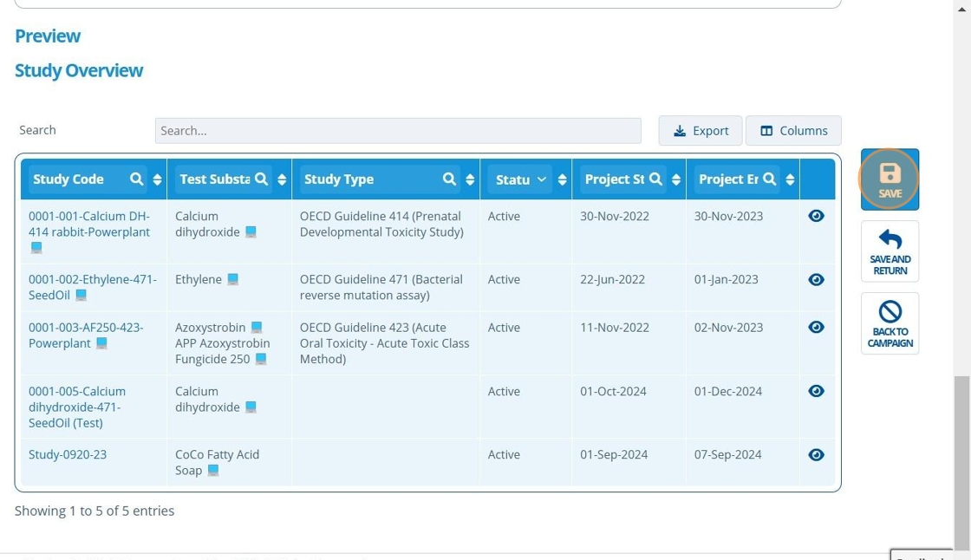Open the Status filter dropdown
971x560 pixels.
[x=519, y=179]
